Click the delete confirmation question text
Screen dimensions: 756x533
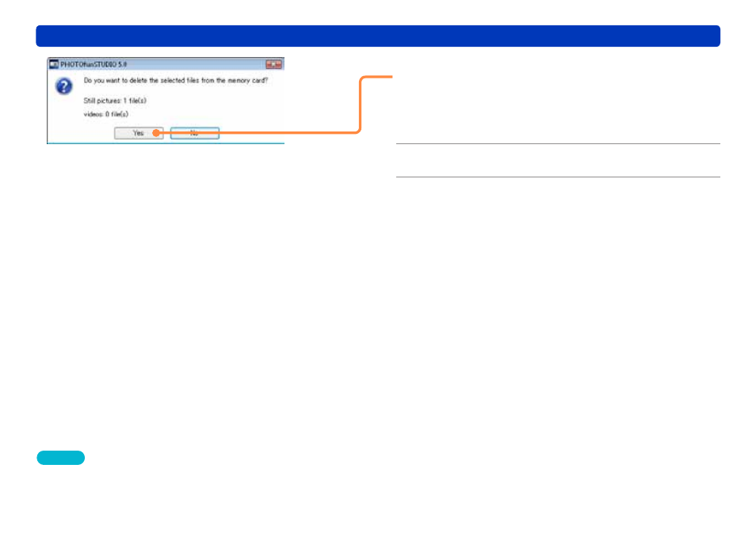pos(175,81)
